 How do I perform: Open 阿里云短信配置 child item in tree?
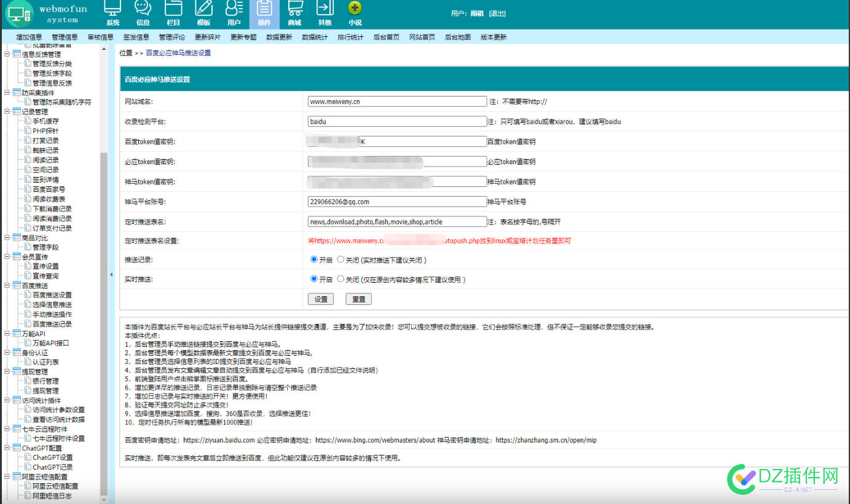(x=55, y=486)
